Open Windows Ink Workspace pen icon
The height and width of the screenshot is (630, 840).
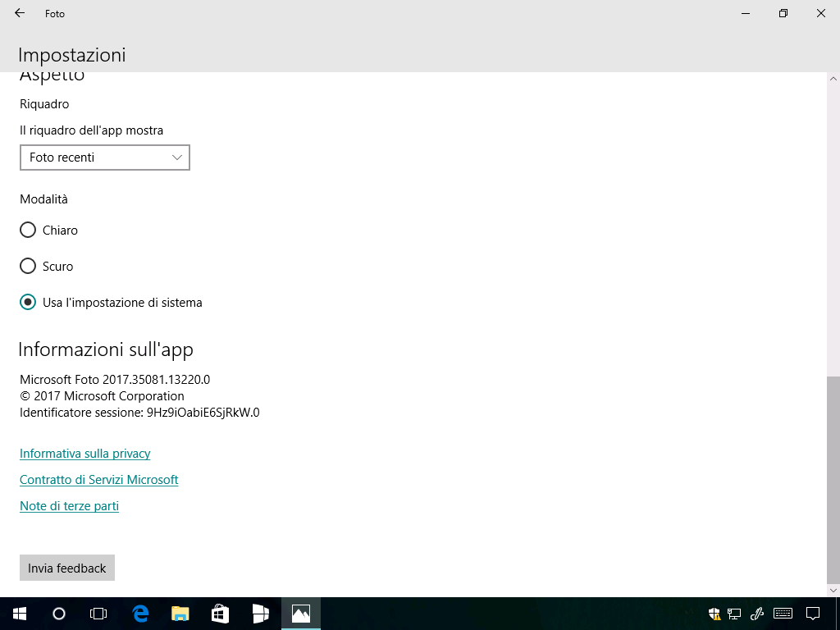coord(757,614)
